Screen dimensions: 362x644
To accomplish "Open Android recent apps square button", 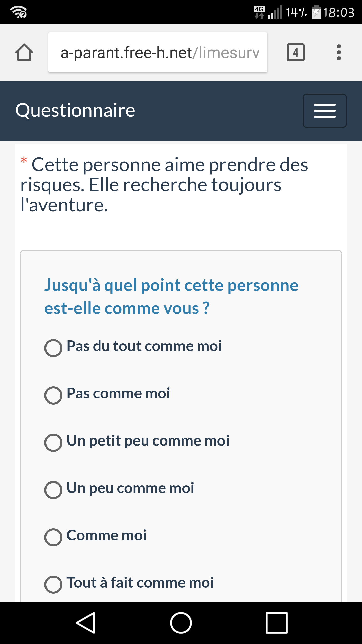I will click(x=277, y=623).
